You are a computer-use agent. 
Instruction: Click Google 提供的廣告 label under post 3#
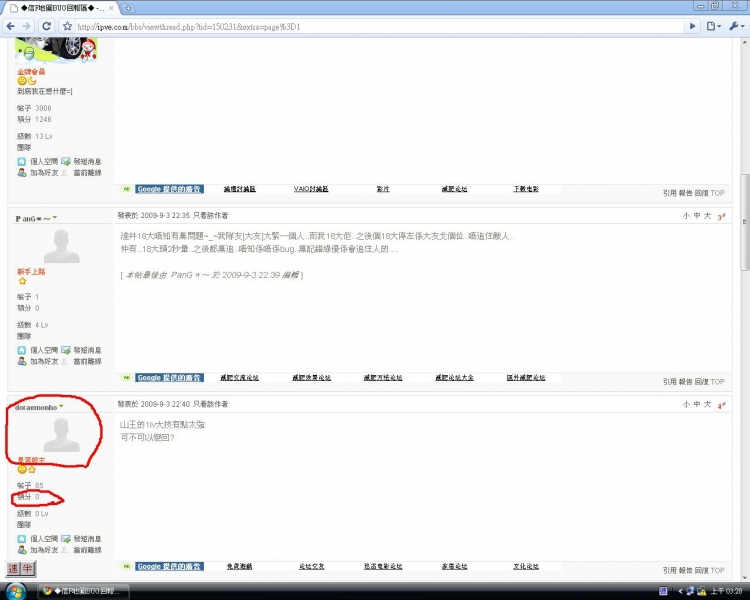(169, 378)
